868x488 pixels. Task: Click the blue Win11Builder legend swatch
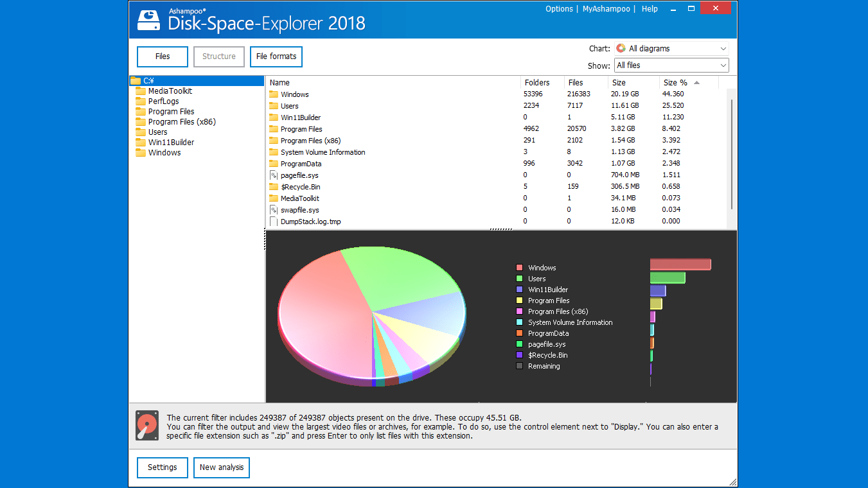pos(519,290)
